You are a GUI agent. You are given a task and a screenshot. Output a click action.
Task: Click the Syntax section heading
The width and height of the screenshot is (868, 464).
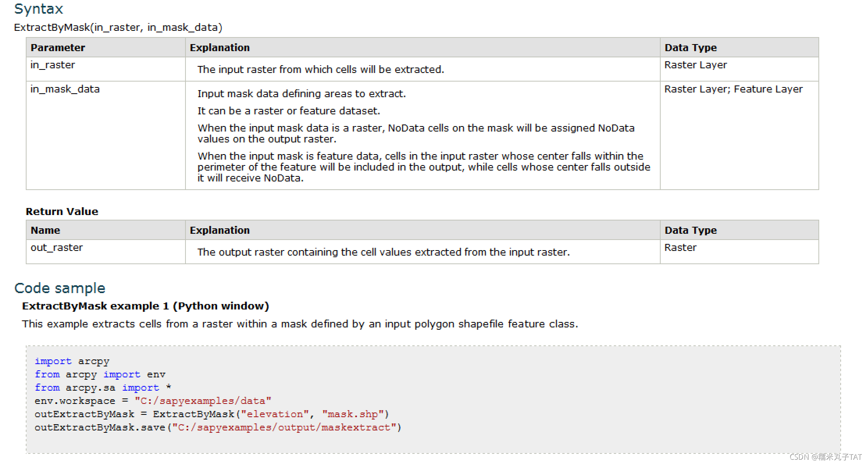38,9
